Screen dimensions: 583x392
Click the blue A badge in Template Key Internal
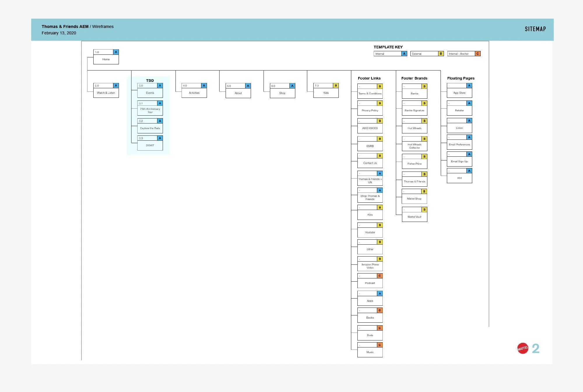[404, 54]
